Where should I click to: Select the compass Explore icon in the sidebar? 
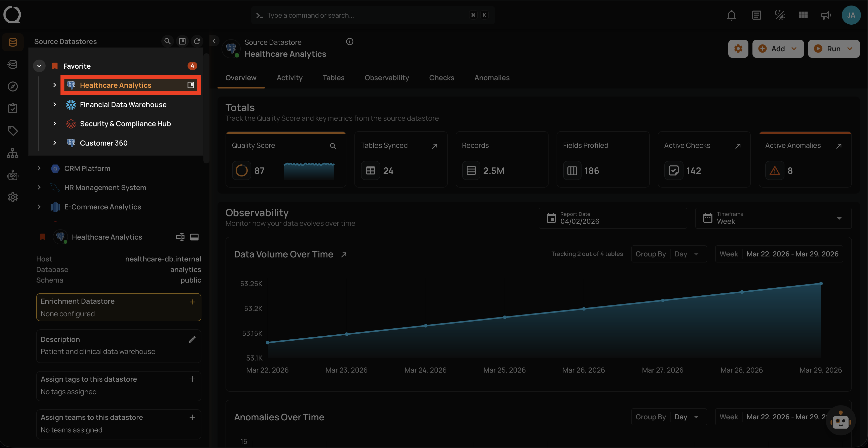coord(13,86)
